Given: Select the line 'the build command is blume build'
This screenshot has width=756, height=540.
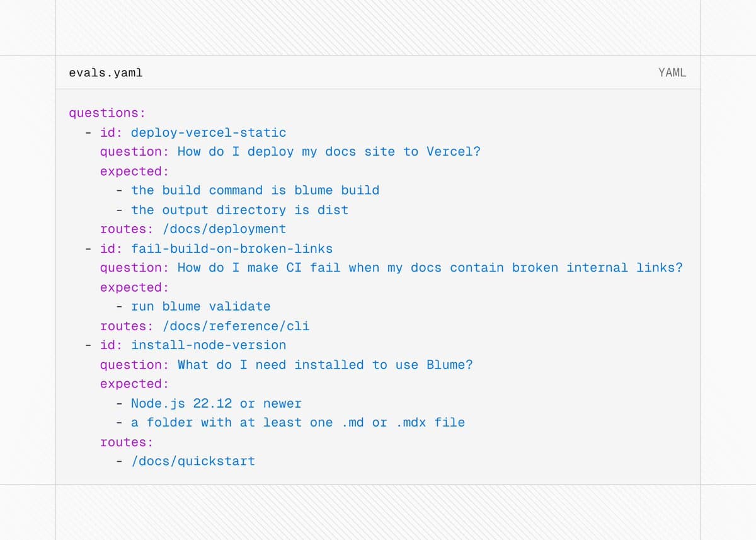Looking at the screenshot, I should coord(255,190).
